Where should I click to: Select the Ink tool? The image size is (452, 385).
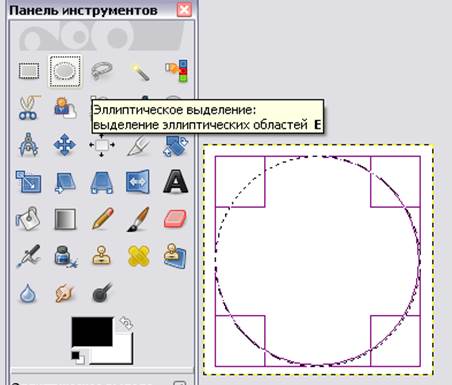coord(65,257)
